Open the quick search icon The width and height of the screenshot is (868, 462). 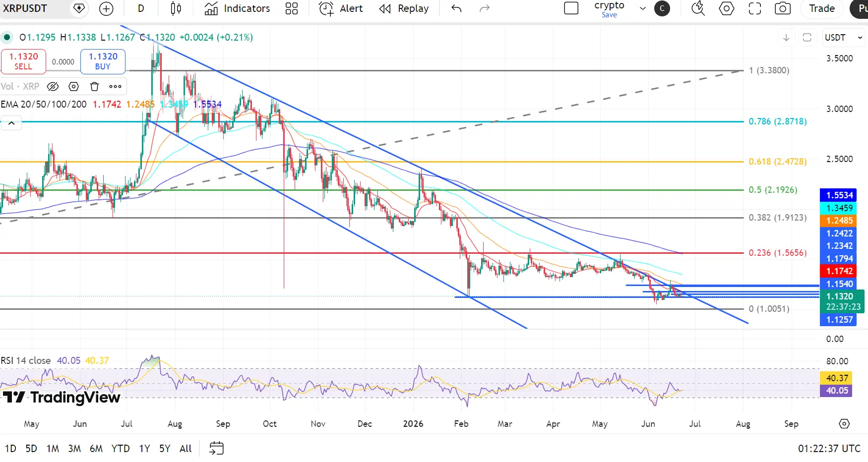[698, 8]
